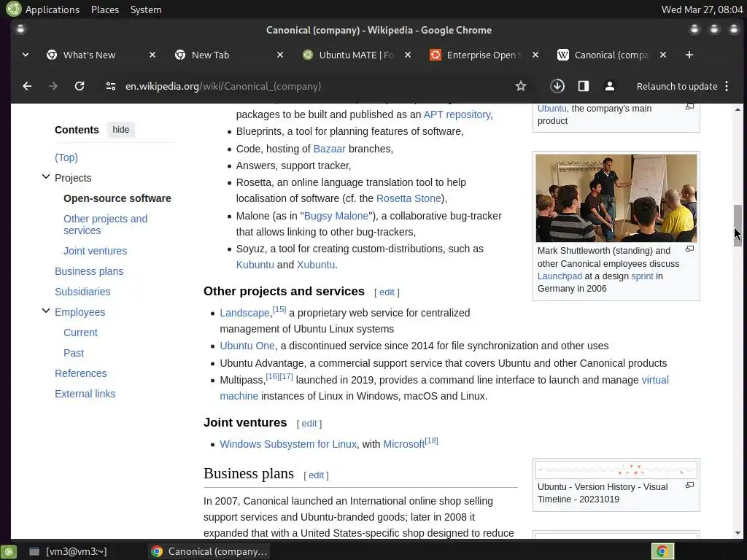Image resolution: width=747 pixels, height=560 pixels.
Task: Go to External links in contents
Action: click(85, 394)
